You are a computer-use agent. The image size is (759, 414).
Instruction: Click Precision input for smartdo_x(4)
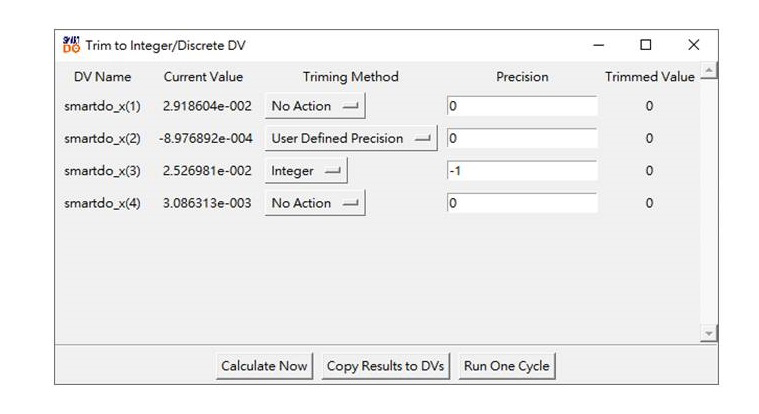pos(521,203)
